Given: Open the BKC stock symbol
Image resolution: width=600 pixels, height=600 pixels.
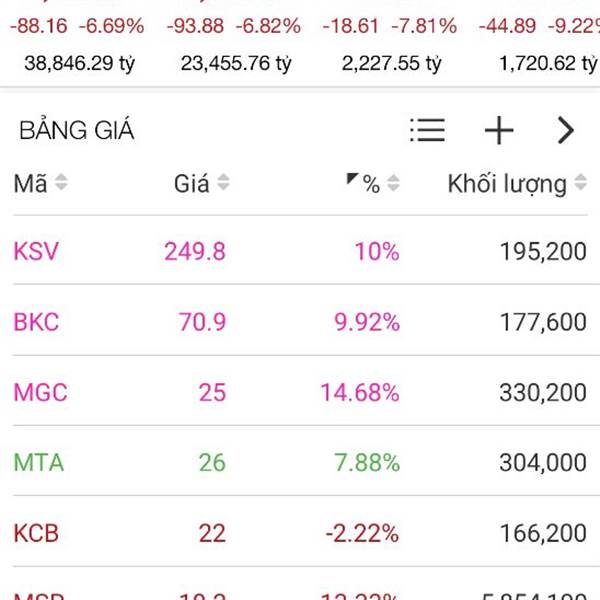Looking at the screenshot, I should pyautogui.click(x=36, y=322).
